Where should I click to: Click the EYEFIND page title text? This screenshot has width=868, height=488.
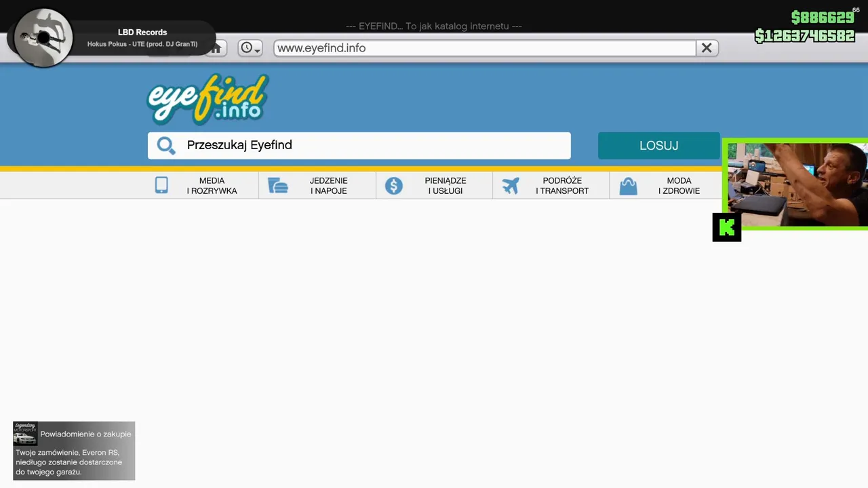click(434, 26)
